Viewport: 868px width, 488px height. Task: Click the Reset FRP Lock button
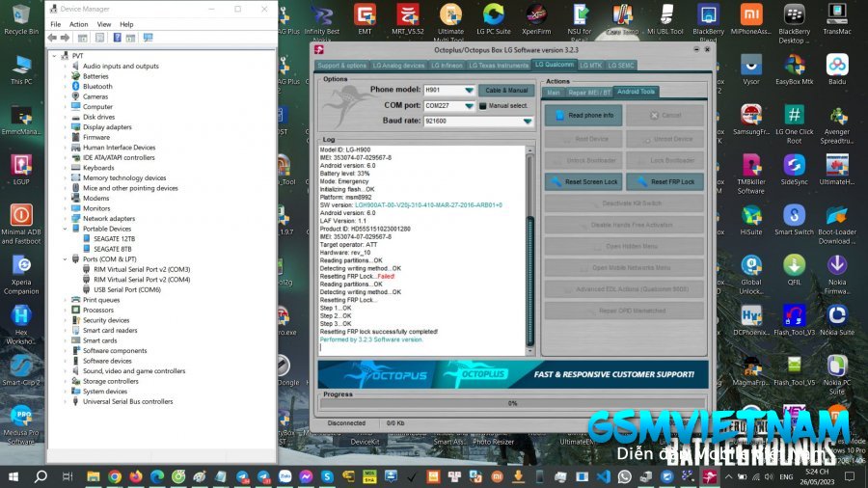point(665,181)
